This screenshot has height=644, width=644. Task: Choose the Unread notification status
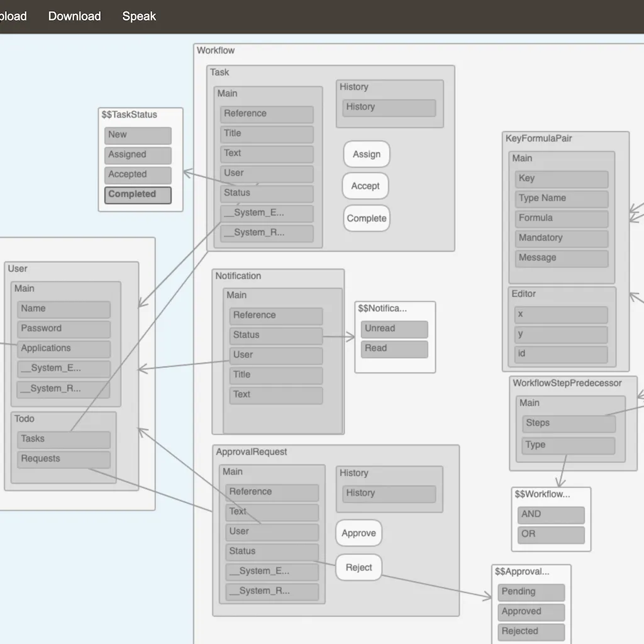(394, 329)
